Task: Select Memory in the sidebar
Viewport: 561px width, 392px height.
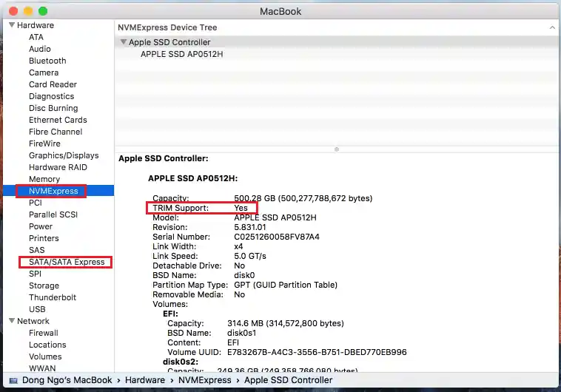Action: [x=44, y=179]
